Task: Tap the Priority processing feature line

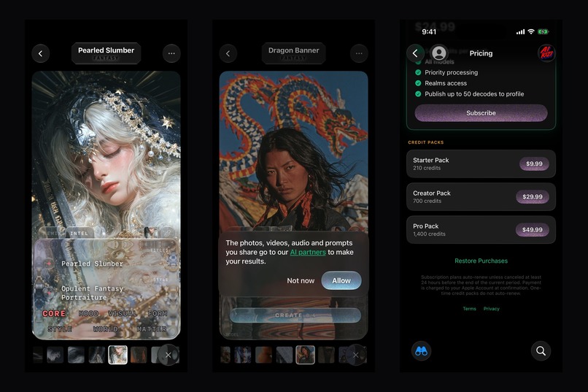Action: pyautogui.click(x=446, y=72)
